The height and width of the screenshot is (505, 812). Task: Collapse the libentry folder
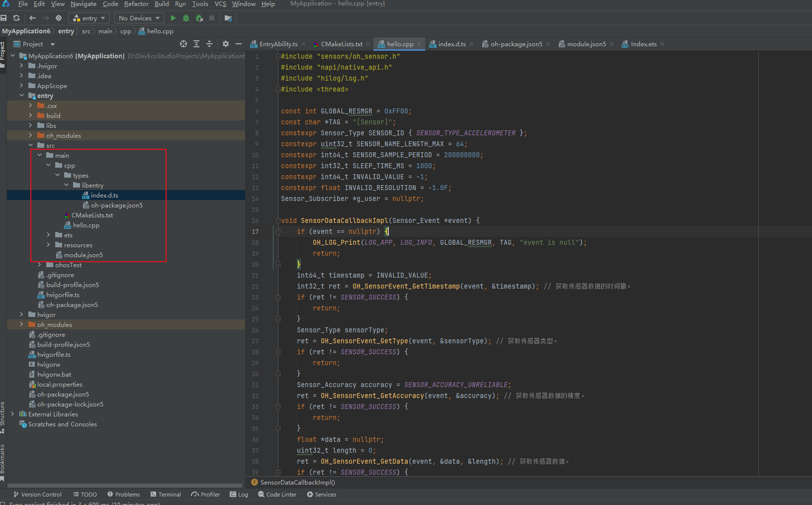(x=67, y=185)
